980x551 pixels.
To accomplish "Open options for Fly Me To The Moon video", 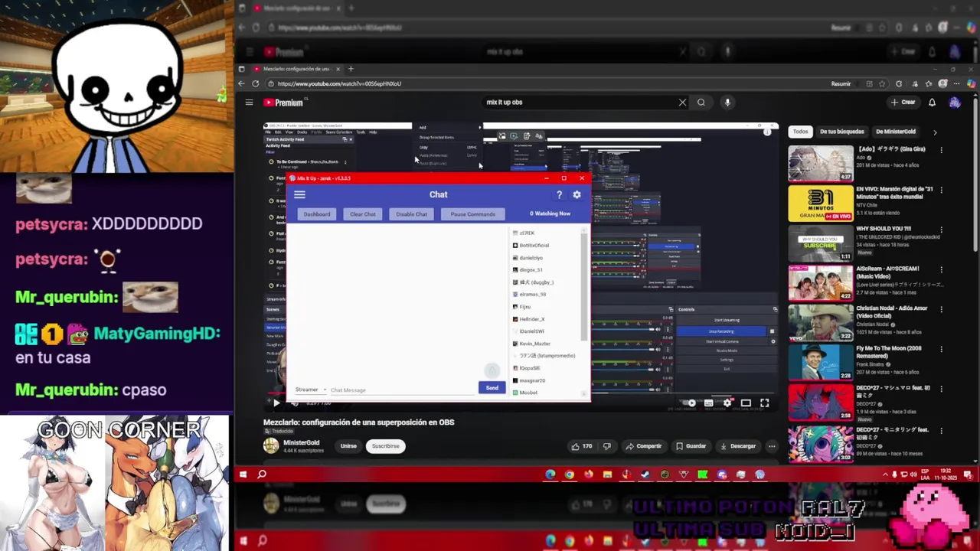I will pos(941,349).
